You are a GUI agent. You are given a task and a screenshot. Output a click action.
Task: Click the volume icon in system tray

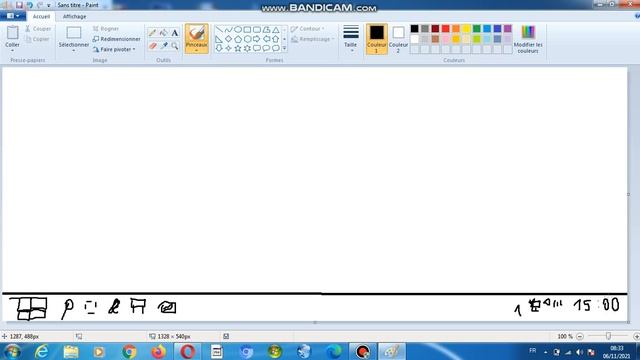pyautogui.click(x=580, y=352)
